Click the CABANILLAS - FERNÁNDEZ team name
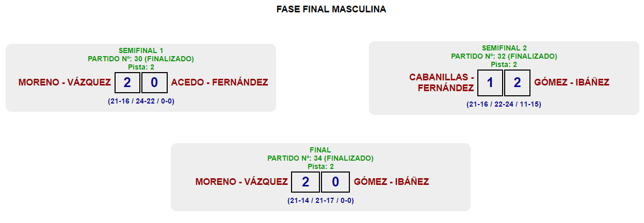 [x=442, y=82]
